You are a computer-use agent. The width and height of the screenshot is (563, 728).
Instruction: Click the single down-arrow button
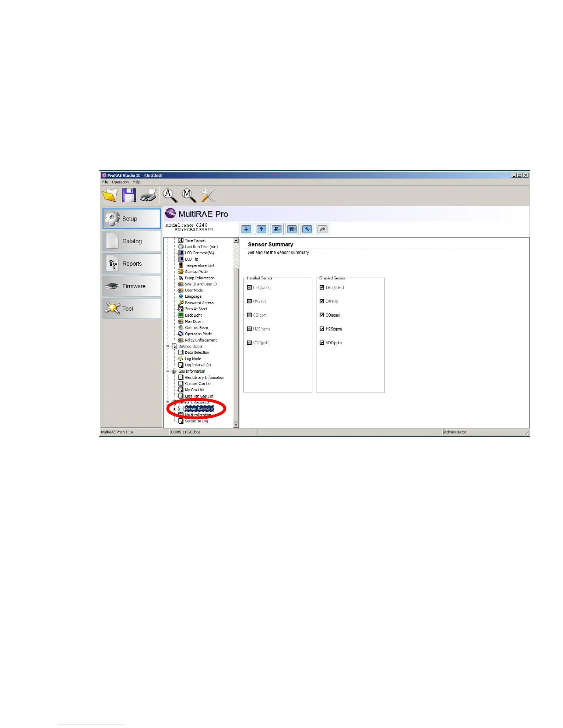pyautogui.click(x=247, y=229)
